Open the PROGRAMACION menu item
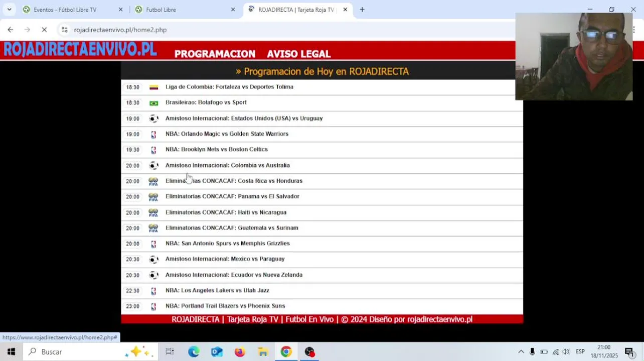 215,54
